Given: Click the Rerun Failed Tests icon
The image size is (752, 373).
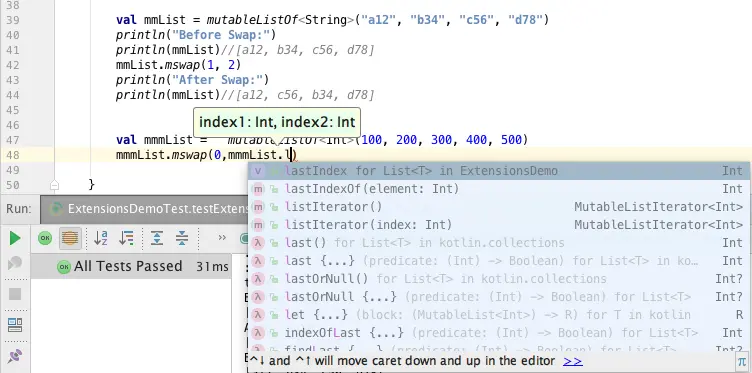Looking at the screenshot, I should (15, 264).
